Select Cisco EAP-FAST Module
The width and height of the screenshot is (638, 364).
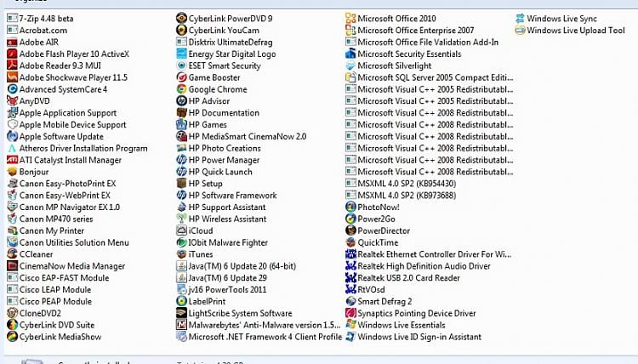58,278
